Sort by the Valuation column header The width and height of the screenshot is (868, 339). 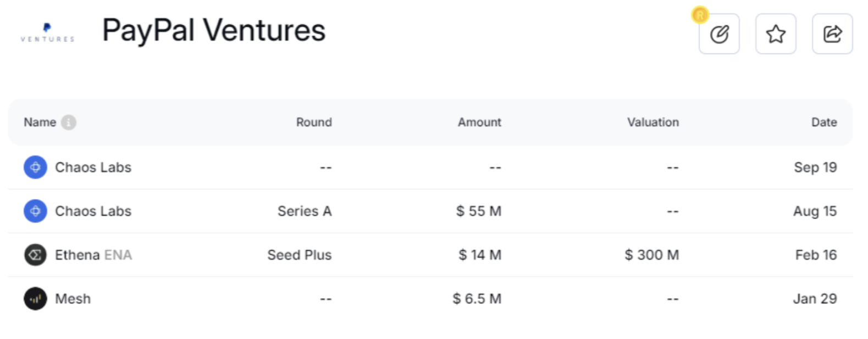(x=653, y=122)
